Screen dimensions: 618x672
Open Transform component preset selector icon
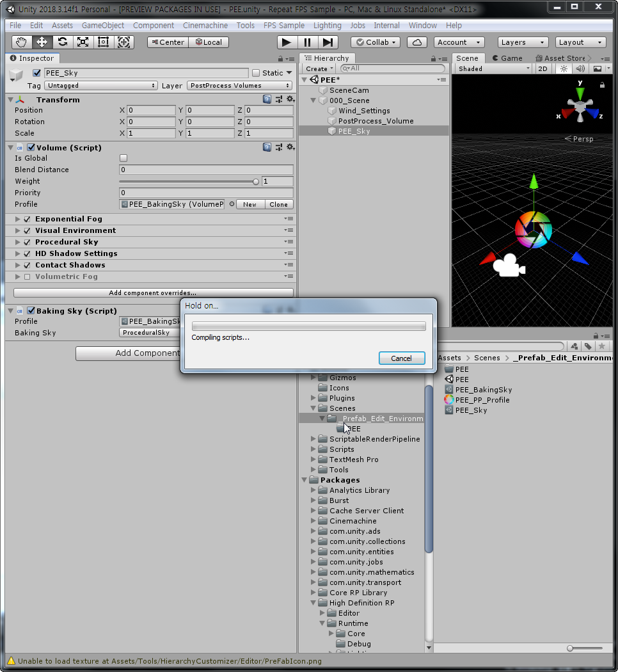point(279,99)
